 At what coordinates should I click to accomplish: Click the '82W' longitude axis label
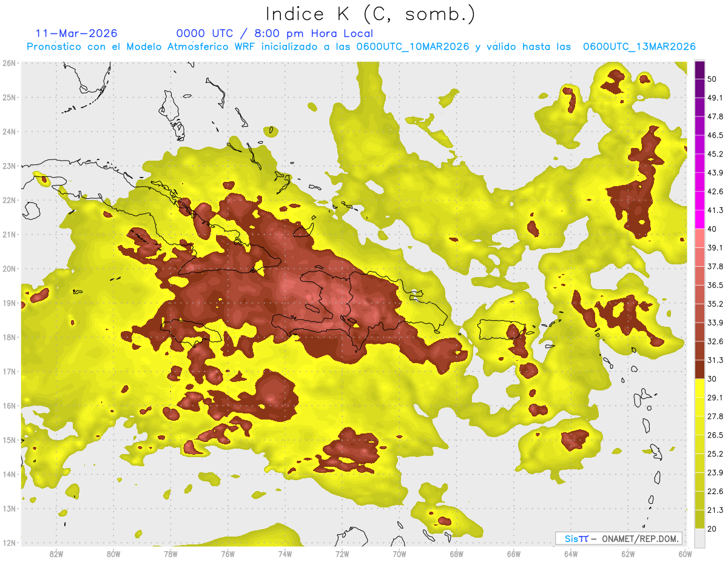(56, 554)
